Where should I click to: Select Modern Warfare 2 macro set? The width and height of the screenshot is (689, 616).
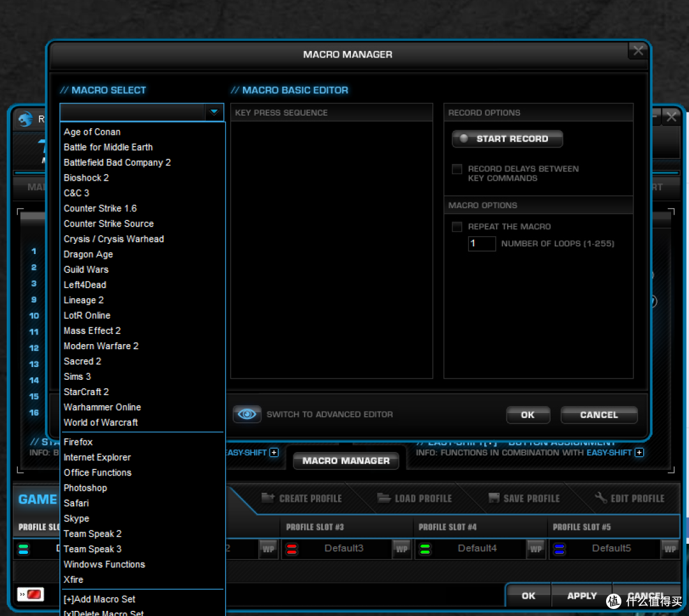tap(101, 346)
